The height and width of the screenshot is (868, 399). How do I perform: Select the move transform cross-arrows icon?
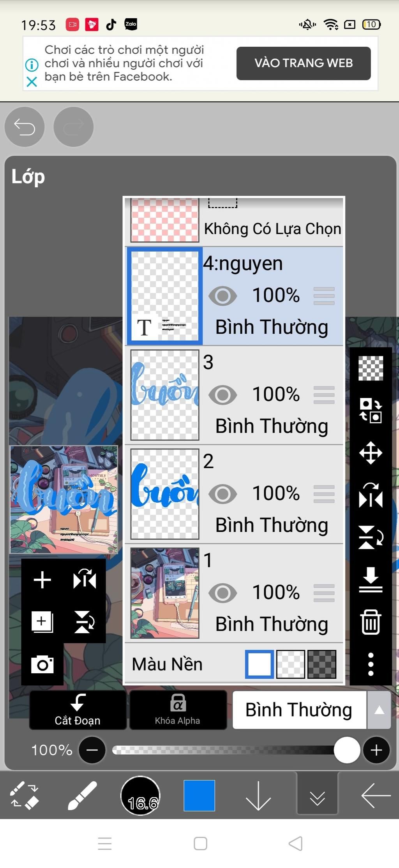point(371,453)
